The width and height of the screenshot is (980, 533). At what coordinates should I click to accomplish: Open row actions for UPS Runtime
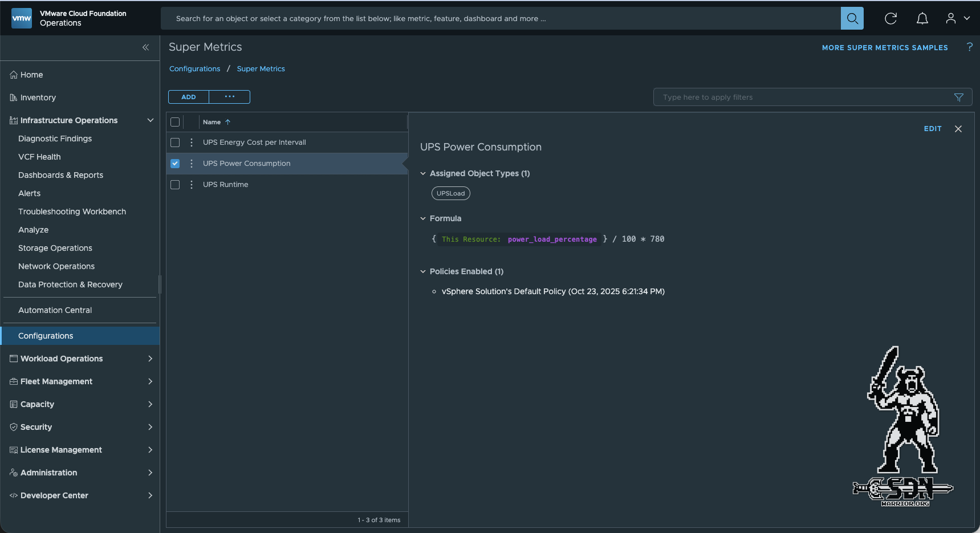click(x=192, y=185)
